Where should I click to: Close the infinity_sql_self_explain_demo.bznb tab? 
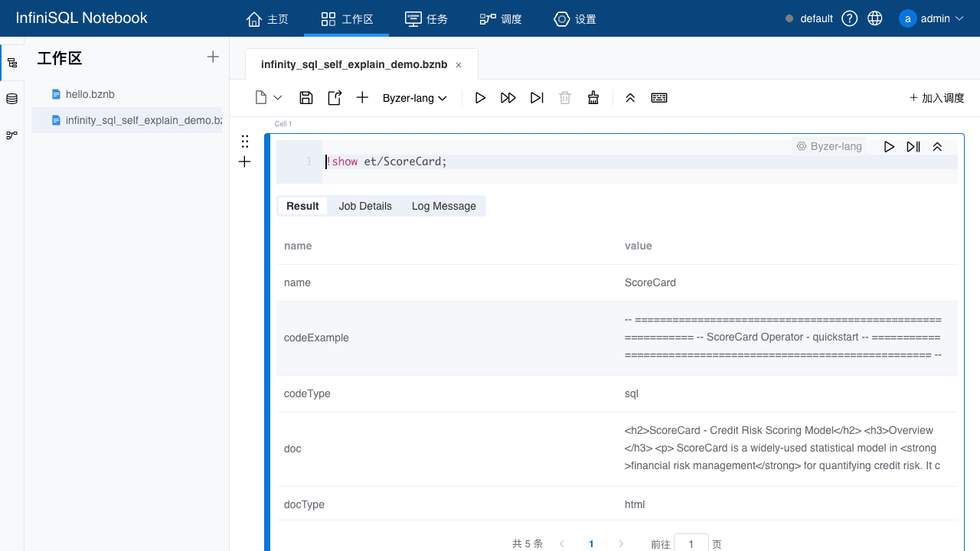pos(459,65)
